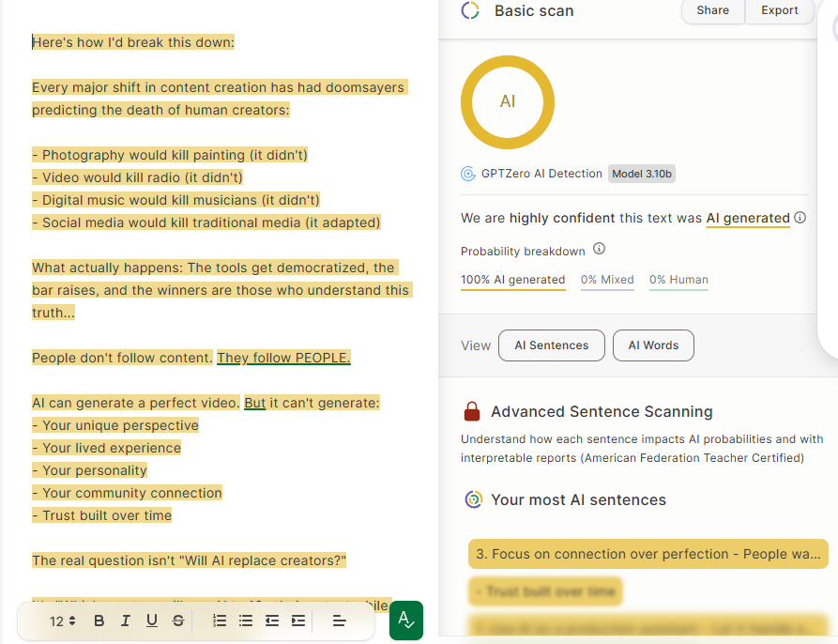Open the Probability breakdown info icon
The width and height of the screenshot is (838, 644).
pos(599,249)
